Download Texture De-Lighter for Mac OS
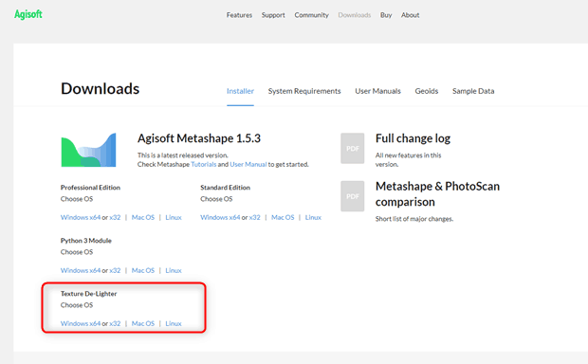The height and width of the screenshot is (364, 588). click(x=143, y=323)
